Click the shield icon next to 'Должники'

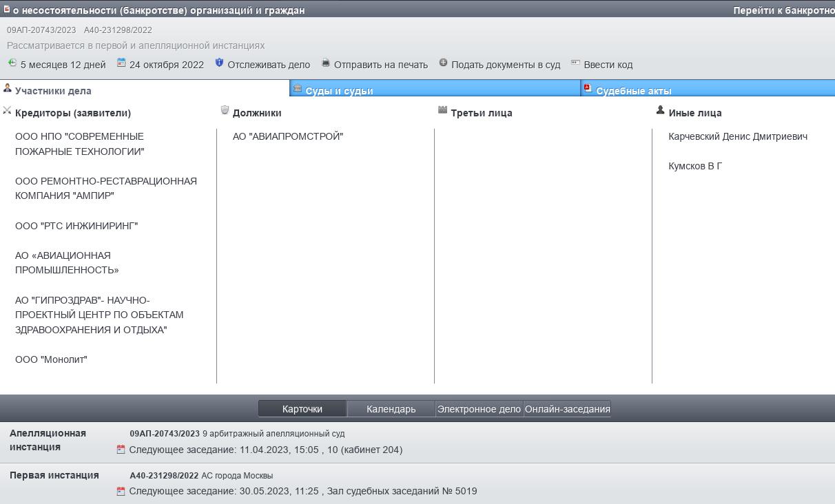click(225, 110)
